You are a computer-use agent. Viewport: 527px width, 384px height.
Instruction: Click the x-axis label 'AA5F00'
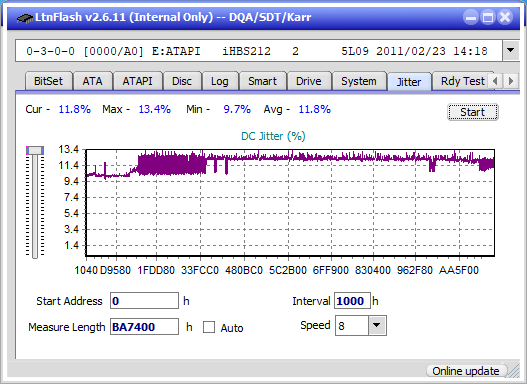pos(459,270)
